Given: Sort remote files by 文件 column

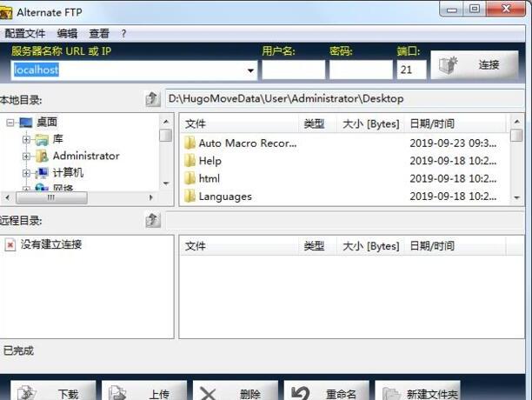Looking at the screenshot, I should pos(239,246).
